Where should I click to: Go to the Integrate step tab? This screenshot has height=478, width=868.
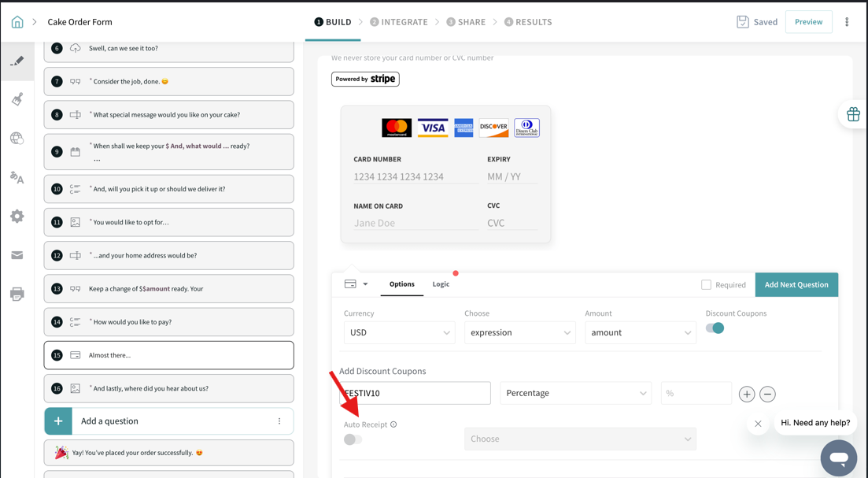pos(399,22)
